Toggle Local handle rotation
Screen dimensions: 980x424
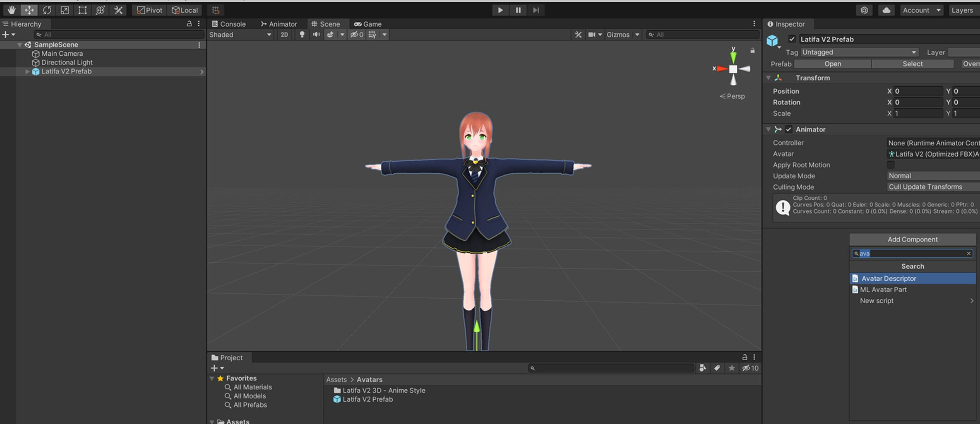pyautogui.click(x=185, y=10)
